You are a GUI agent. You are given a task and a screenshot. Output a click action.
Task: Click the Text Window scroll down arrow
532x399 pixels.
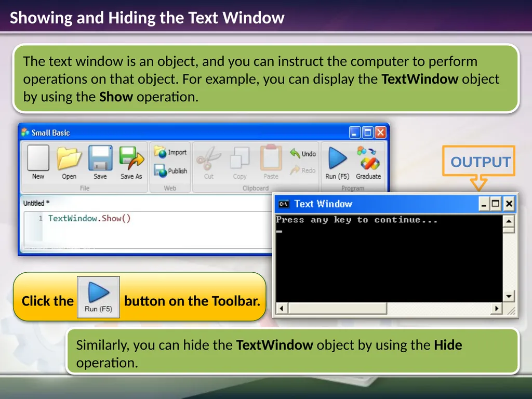point(509,296)
